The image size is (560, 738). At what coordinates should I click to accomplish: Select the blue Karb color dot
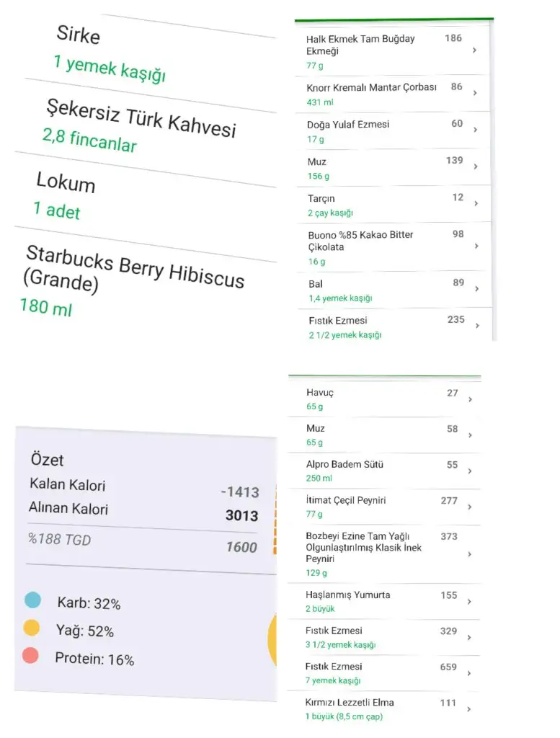32,600
